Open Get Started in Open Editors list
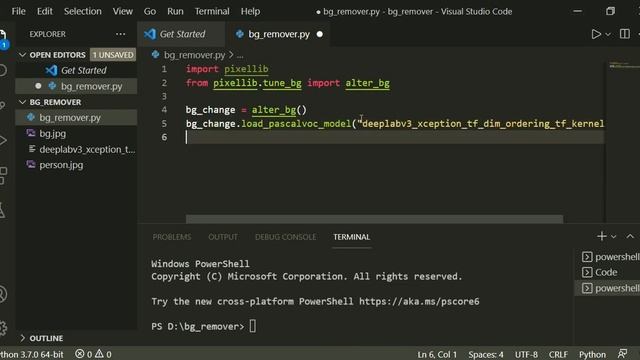Viewport: 640px width, 360px height. click(x=76, y=70)
